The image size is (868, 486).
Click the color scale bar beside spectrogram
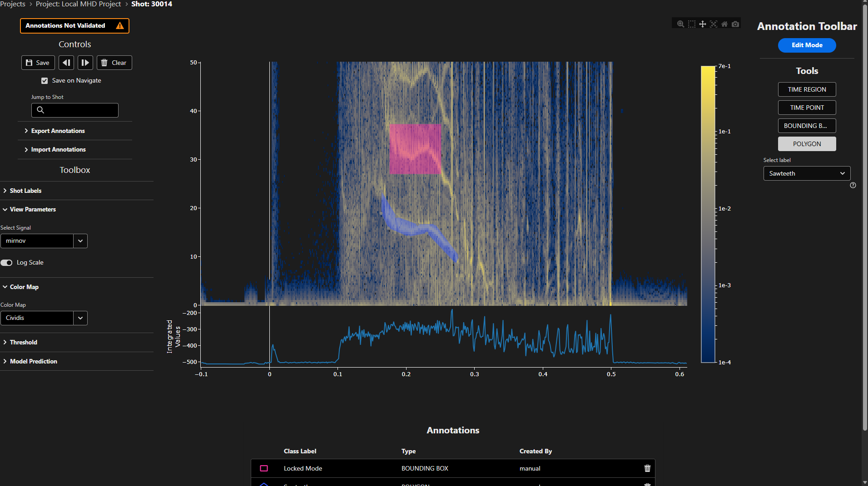(x=708, y=214)
